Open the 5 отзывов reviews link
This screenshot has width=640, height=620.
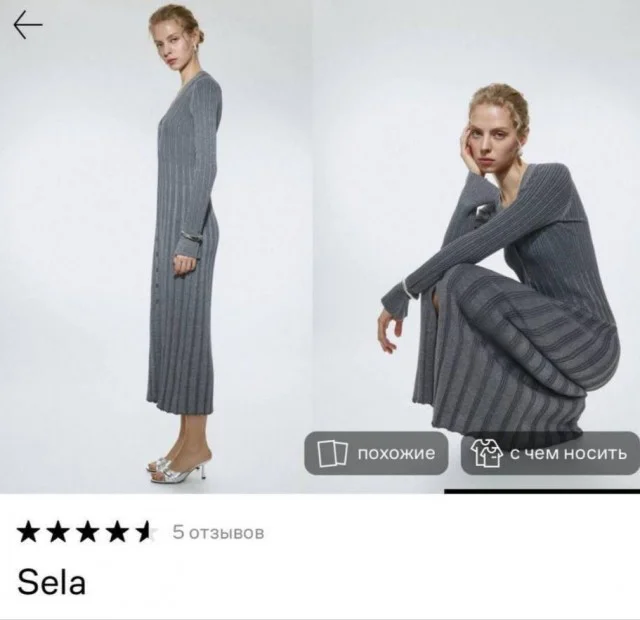coord(218,532)
